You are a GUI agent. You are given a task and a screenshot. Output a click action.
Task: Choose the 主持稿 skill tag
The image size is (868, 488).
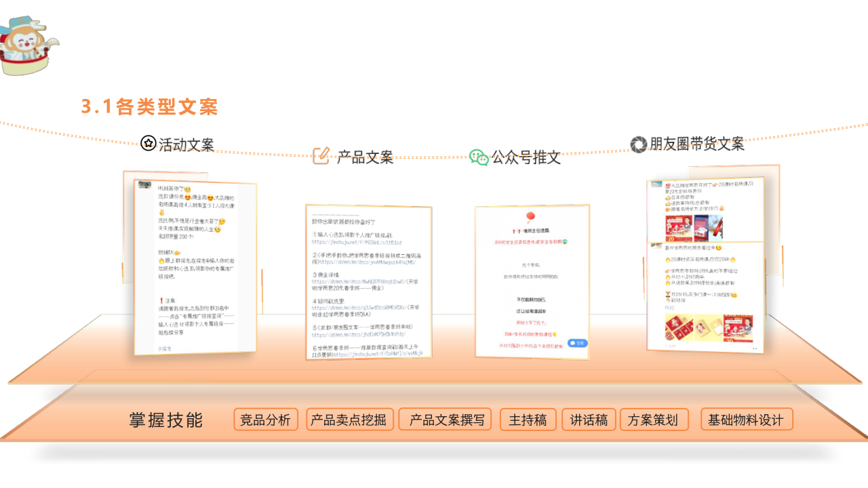click(528, 420)
